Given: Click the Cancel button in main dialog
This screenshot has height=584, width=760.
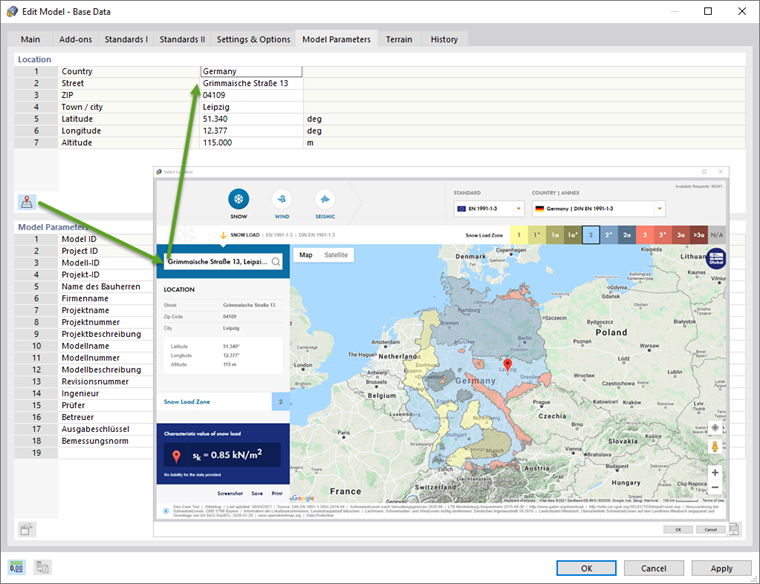Looking at the screenshot, I should coord(653,568).
